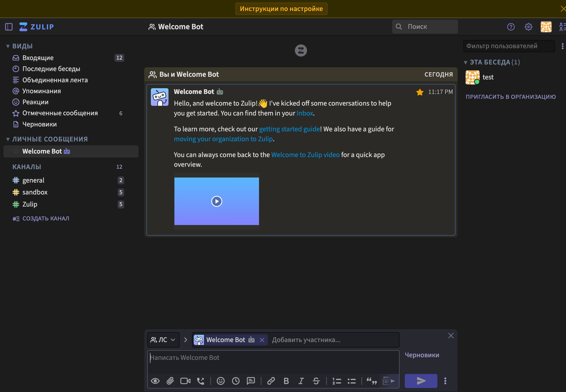Toggle message preview eye icon
Image resolution: width=566 pixels, height=392 pixels.
click(155, 381)
